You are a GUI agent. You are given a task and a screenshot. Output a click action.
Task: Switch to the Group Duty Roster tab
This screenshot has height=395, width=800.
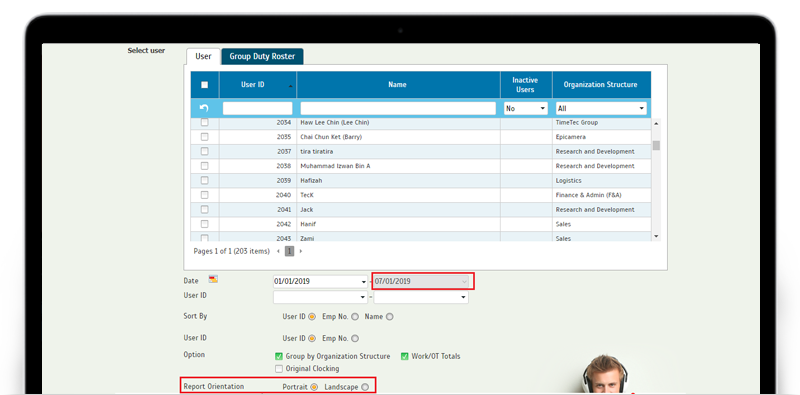pyautogui.click(x=262, y=56)
